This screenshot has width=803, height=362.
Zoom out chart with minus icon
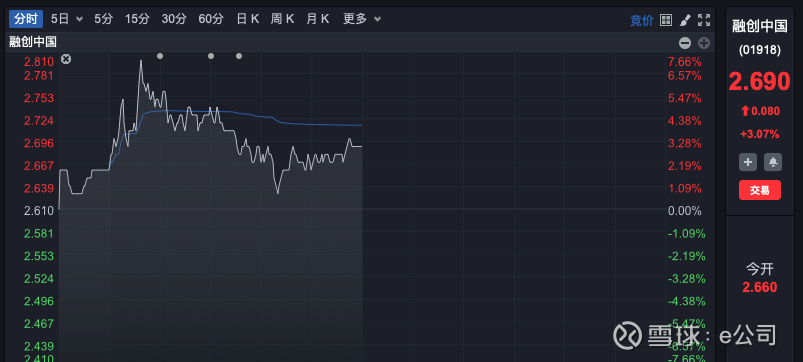[685, 43]
